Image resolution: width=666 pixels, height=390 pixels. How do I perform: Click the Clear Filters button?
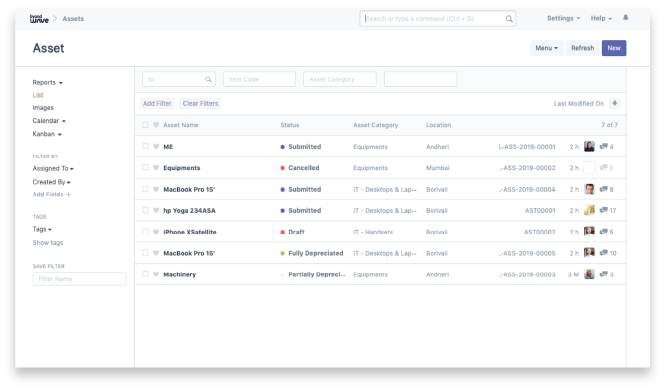tap(200, 103)
